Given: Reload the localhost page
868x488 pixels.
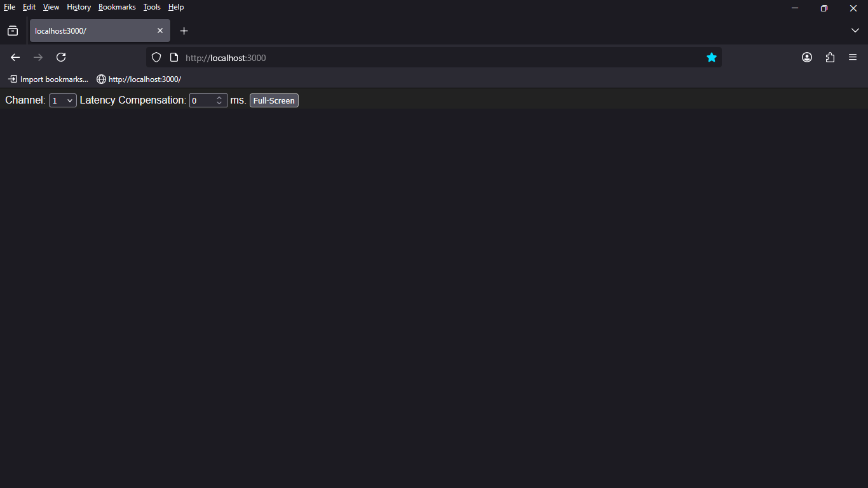Looking at the screenshot, I should point(61,57).
